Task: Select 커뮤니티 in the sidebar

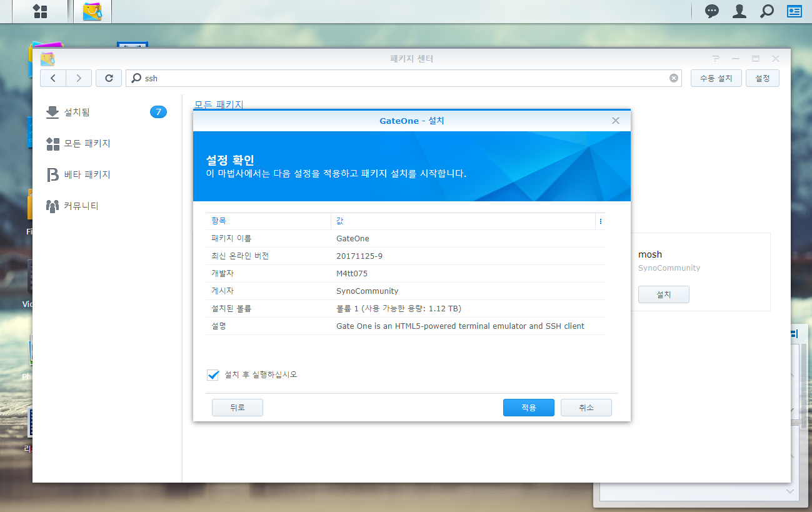Action: (107, 206)
